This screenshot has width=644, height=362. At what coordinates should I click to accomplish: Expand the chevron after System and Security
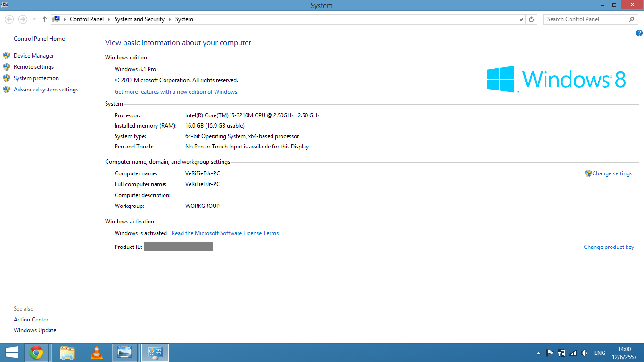click(170, 19)
